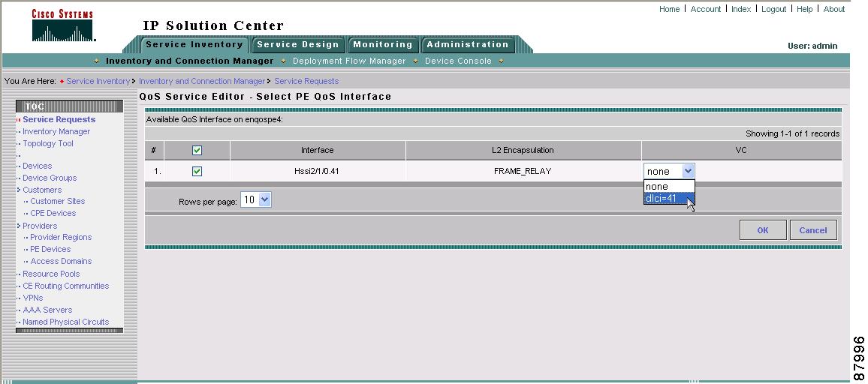The height and width of the screenshot is (384, 868).
Task: Toggle the select-all header checkbox
Action: [197, 150]
